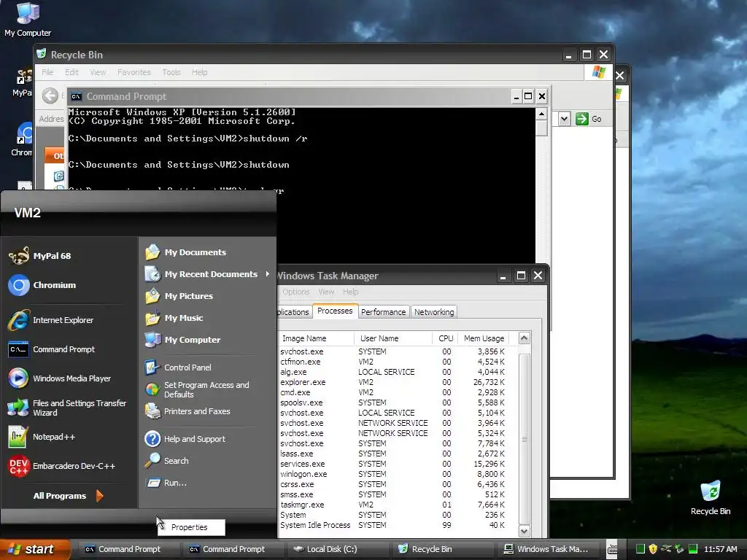Activate first Command Prompt taskbar button
This screenshot has height=560, width=747.
(x=129, y=549)
